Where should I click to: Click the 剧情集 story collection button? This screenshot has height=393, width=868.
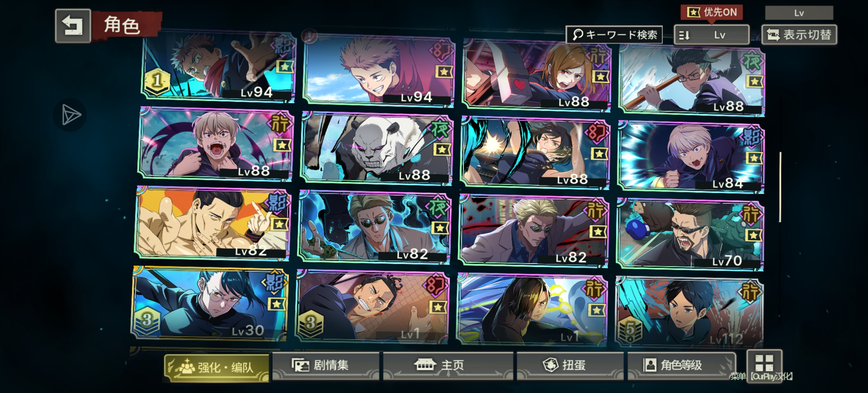pyautogui.click(x=326, y=365)
